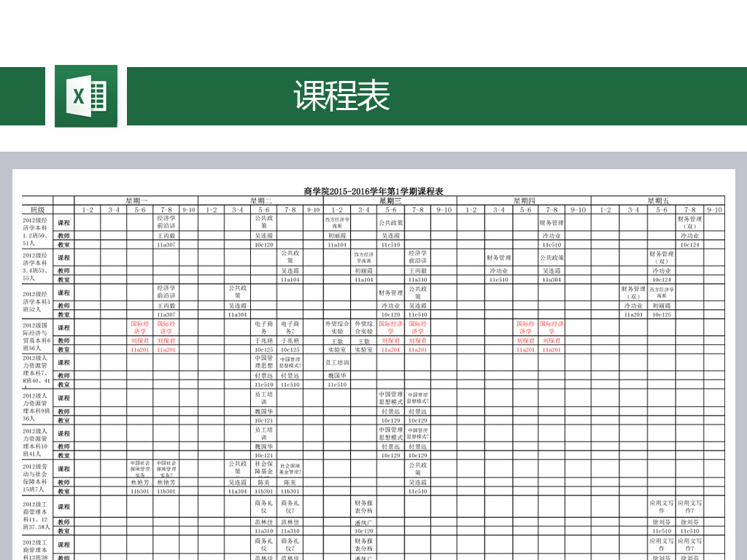The height and width of the screenshot is (560, 747).
Task: Select class cell 2012级劳动与社会保障本科15班7人
Action: [36, 478]
